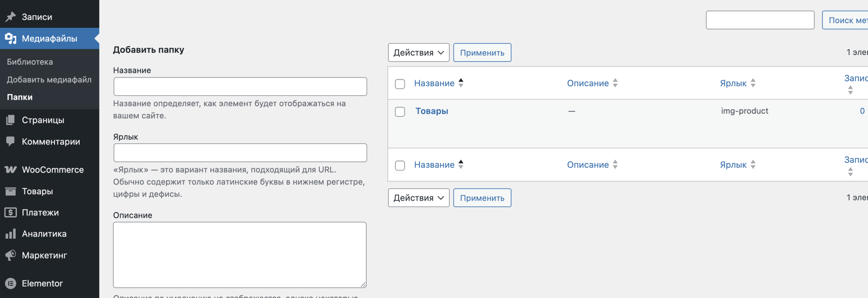Screen dimensions: 868x298
Task: Click the Elementor logo icon
Action: click(11, 283)
